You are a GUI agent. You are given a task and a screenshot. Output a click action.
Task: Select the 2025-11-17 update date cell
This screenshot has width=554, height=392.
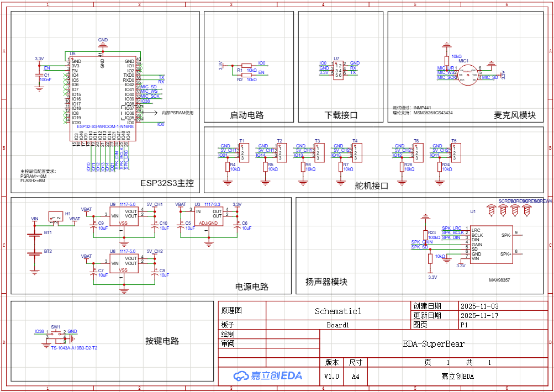click(x=479, y=316)
